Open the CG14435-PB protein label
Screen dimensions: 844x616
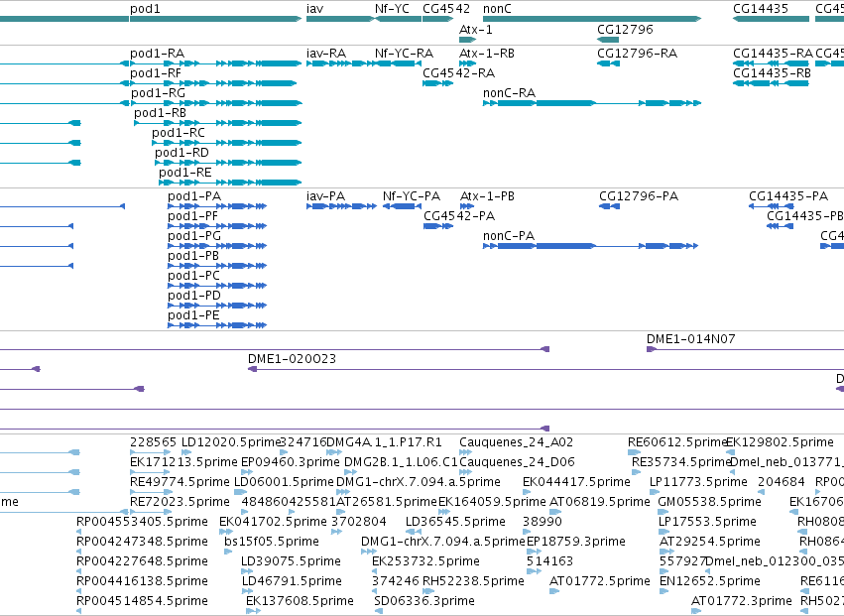tap(804, 216)
